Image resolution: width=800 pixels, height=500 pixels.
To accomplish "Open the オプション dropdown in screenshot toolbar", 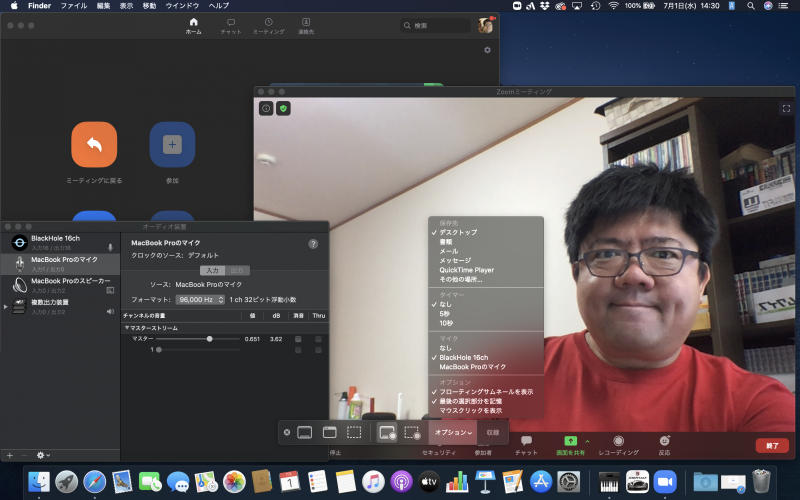I will (x=453, y=433).
